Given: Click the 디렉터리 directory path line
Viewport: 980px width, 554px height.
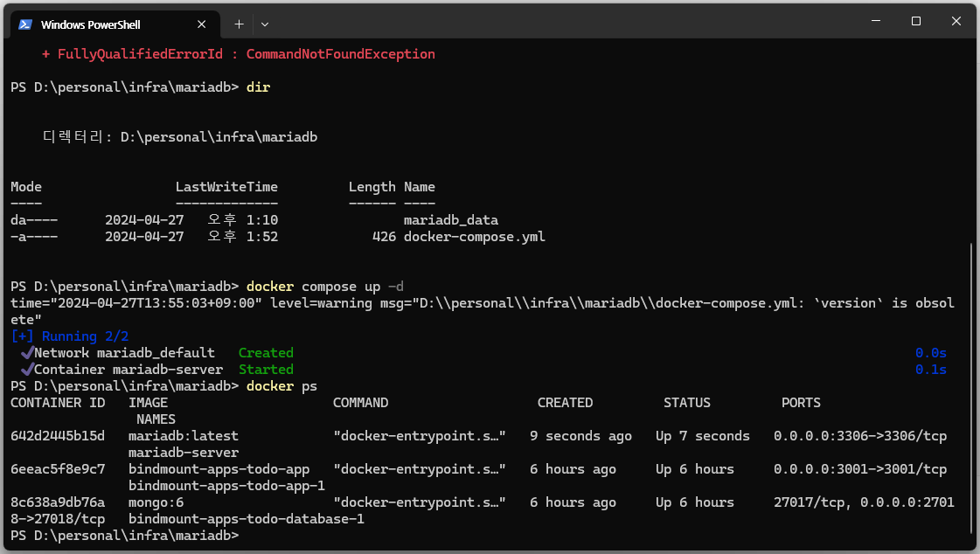Looking at the screenshot, I should 180,137.
